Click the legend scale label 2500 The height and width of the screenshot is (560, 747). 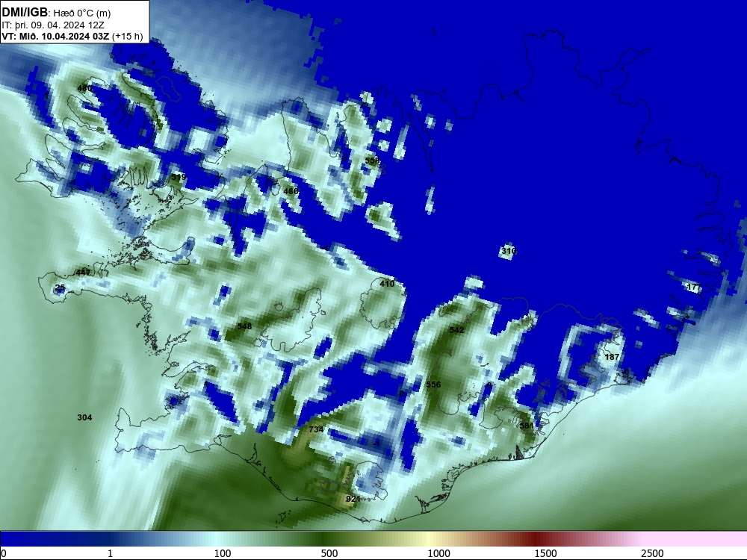(652, 553)
